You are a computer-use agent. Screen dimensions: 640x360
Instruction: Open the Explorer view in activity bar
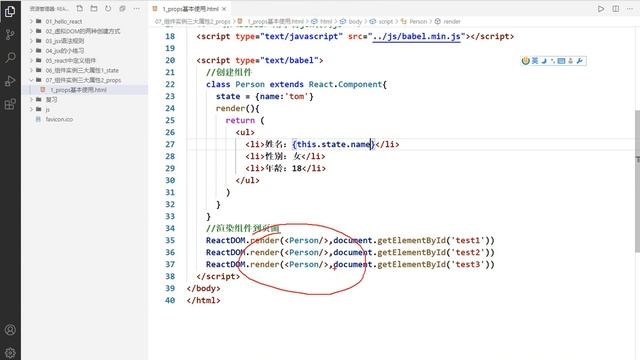point(10,11)
